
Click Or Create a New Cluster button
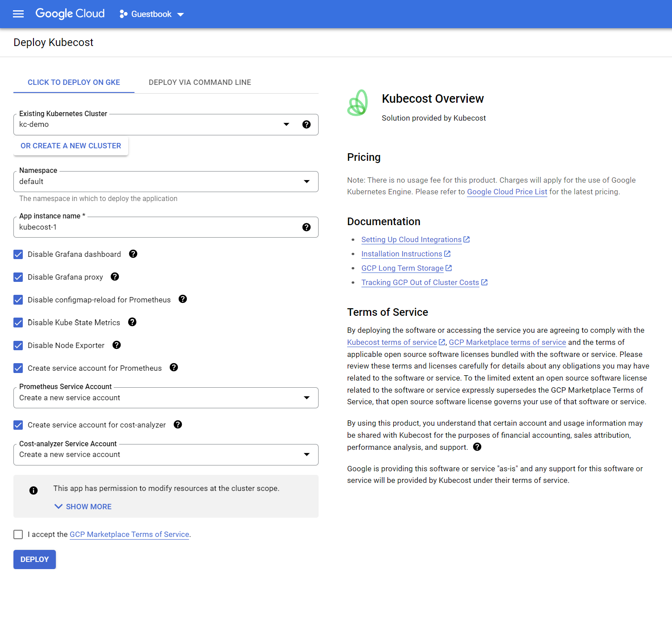point(71,146)
